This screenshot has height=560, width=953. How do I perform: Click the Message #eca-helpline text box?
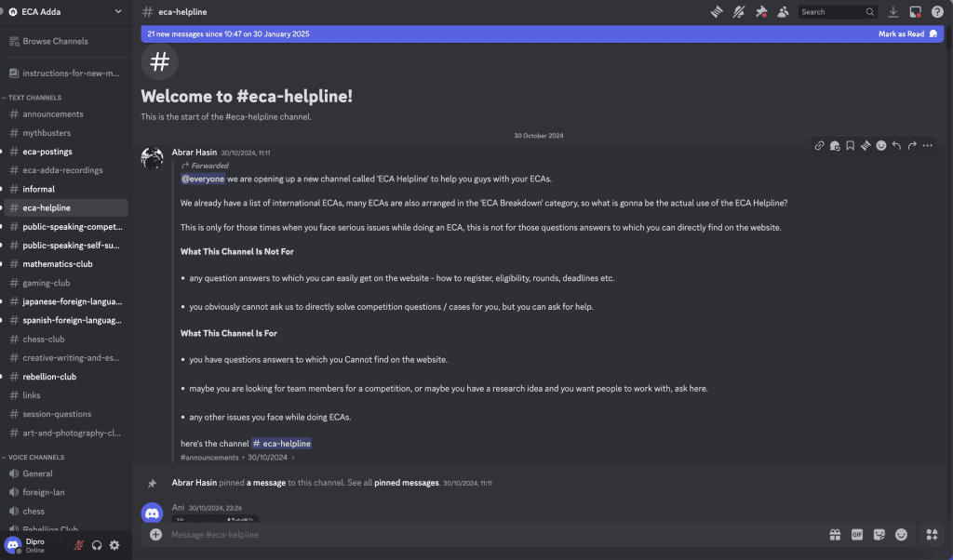tap(465, 535)
